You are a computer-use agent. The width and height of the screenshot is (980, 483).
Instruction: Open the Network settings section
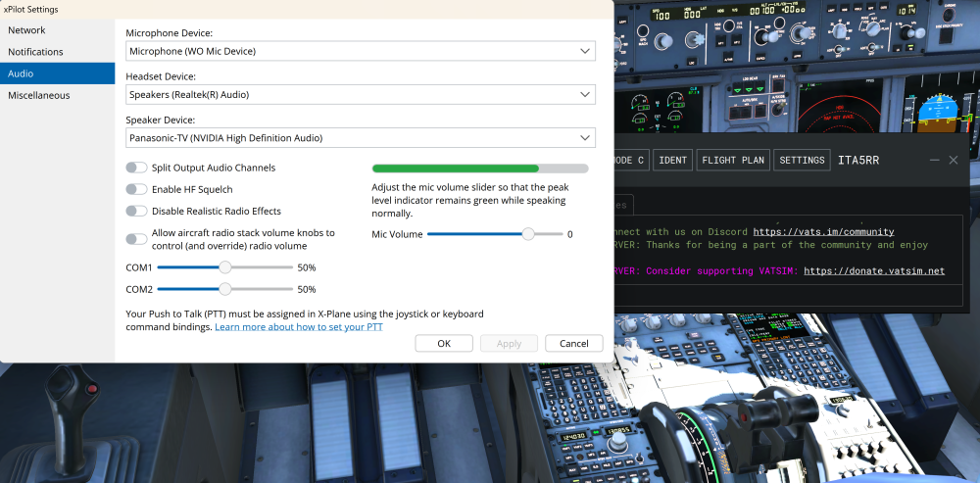pos(27,30)
